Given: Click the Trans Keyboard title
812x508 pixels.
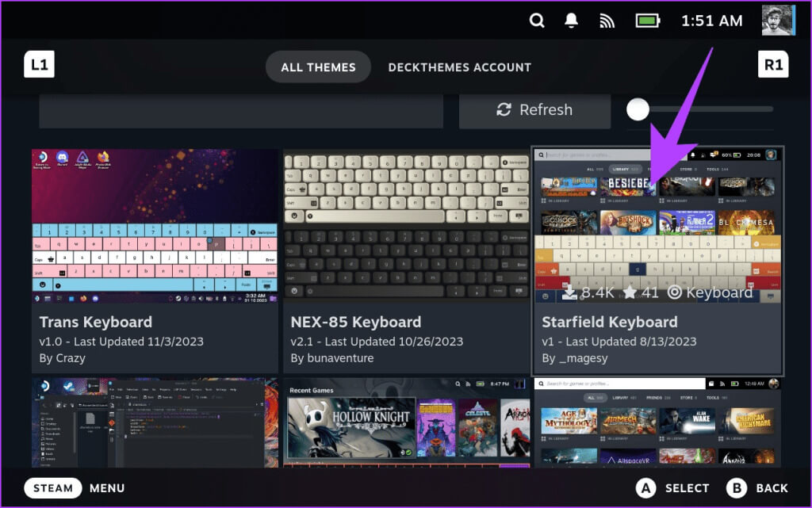Looking at the screenshot, I should (96, 322).
